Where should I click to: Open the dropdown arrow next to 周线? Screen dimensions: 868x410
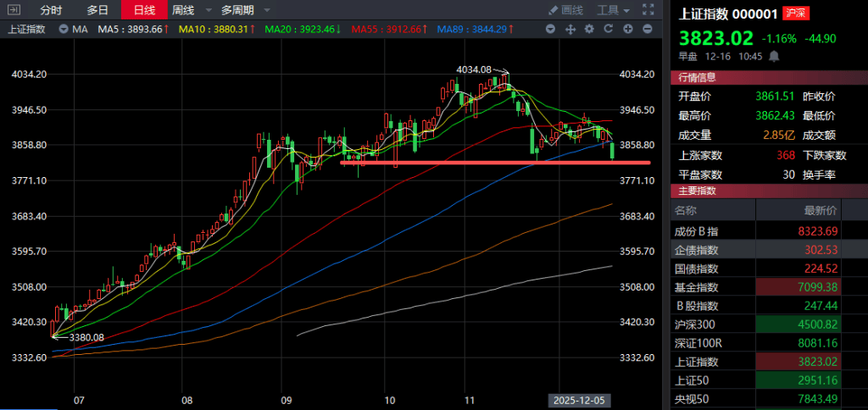point(206,10)
